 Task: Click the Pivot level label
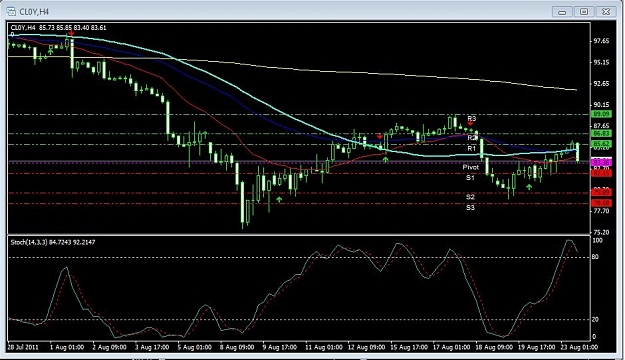click(x=470, y=167)
